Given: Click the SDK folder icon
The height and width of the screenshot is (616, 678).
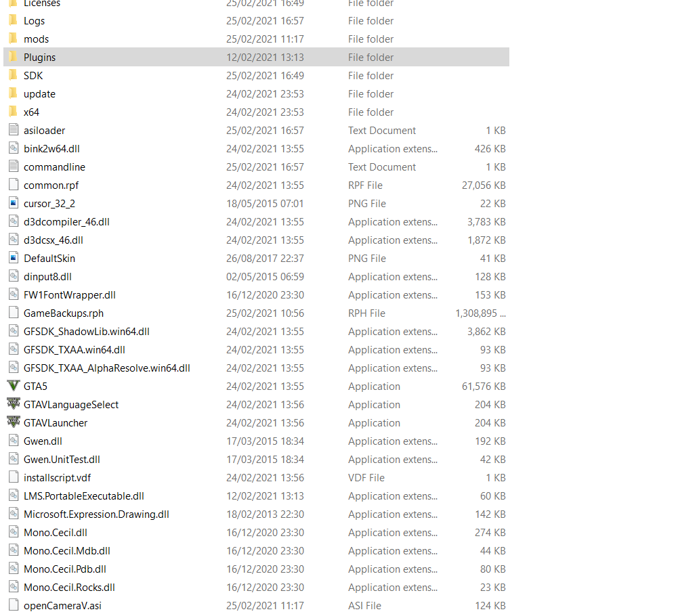Looking at the screenshot, I should click(x=14, y=74).
